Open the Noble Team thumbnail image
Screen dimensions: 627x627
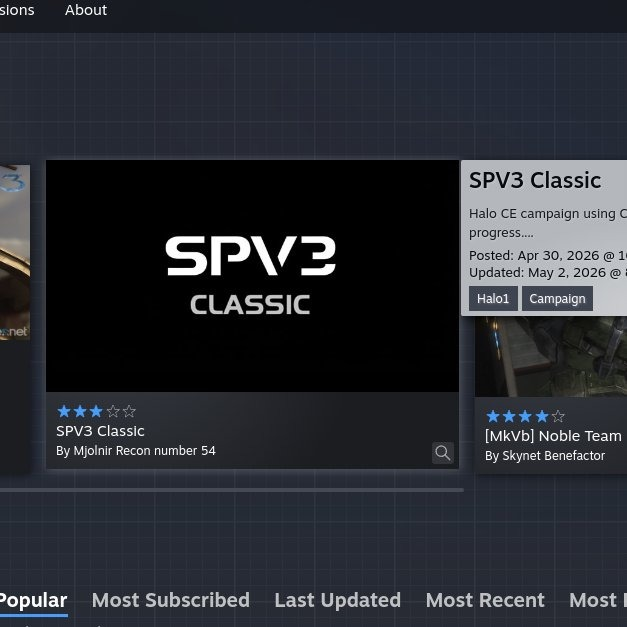[551, 356]
